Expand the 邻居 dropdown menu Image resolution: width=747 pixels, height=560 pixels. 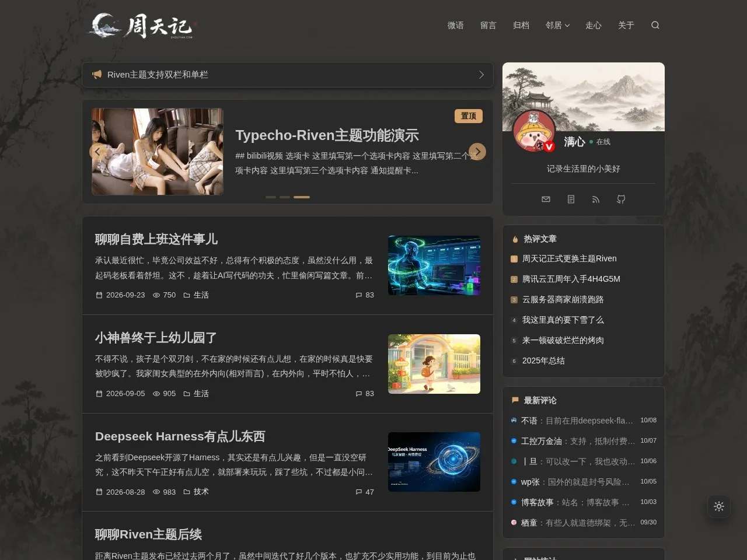(557, 25)
